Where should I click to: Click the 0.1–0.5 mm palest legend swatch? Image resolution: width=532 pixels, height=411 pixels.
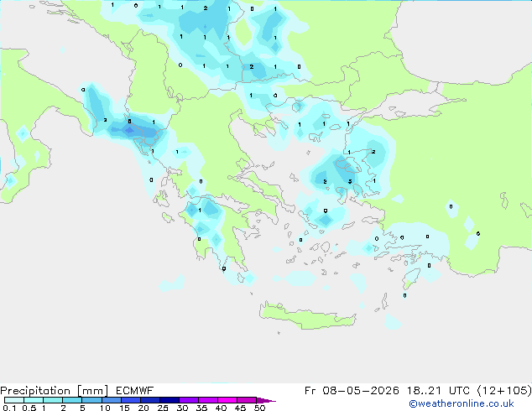(x=14, y=400)
